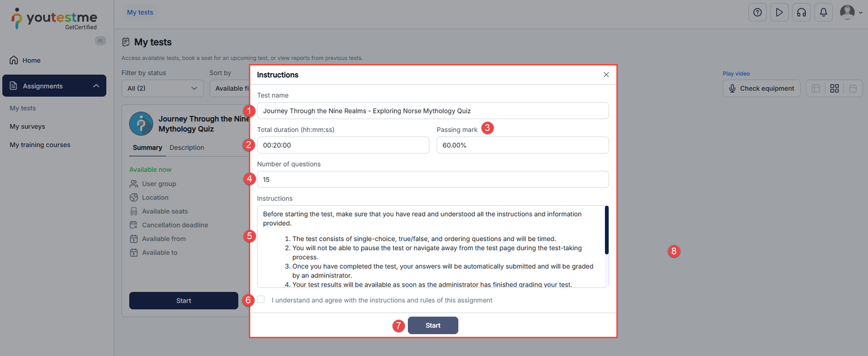
Task: Open the Filter by status dropdown
Action: click(162, 88)
